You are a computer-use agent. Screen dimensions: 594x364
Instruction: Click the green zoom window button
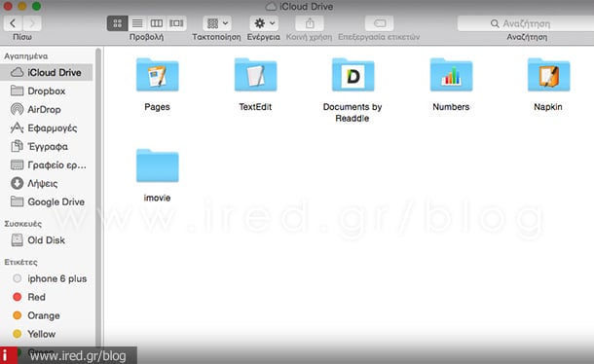(36, 6)
